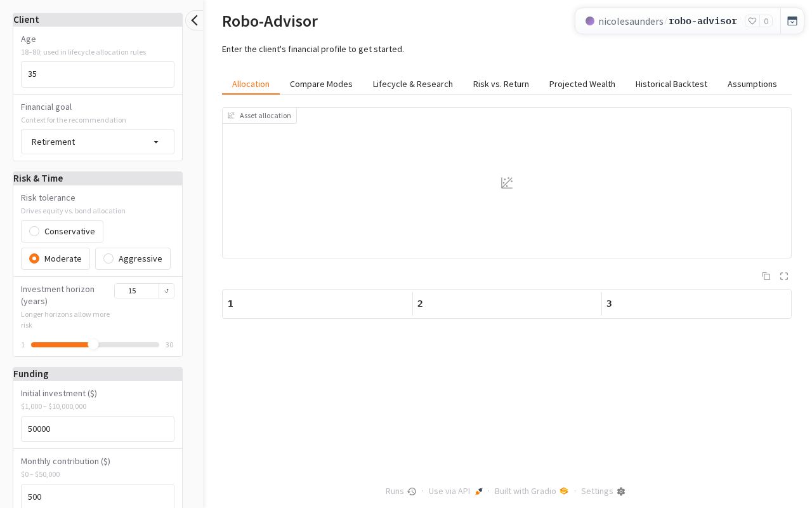Go to the Lifecycle & Research tab
Viewport: 812px width, 508px height.
(x=413, y=84)
